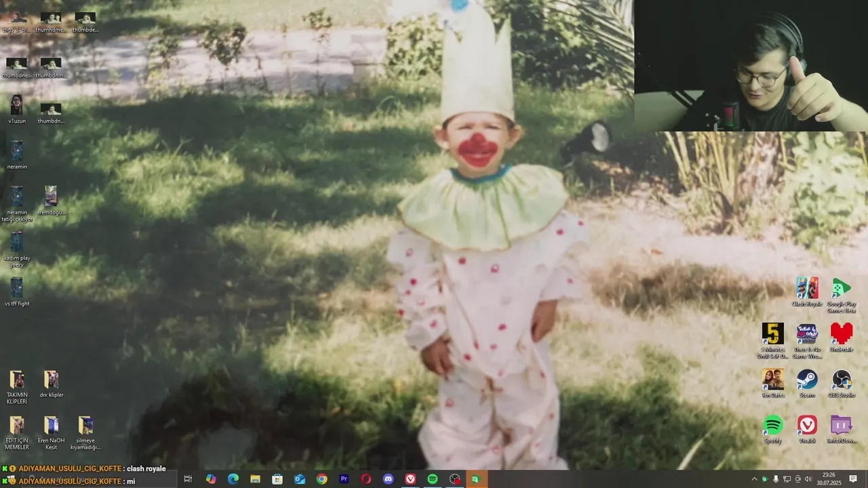The image size is (868, 488).
Task: Select the vs tff fight file
Action: pos(17,292)
